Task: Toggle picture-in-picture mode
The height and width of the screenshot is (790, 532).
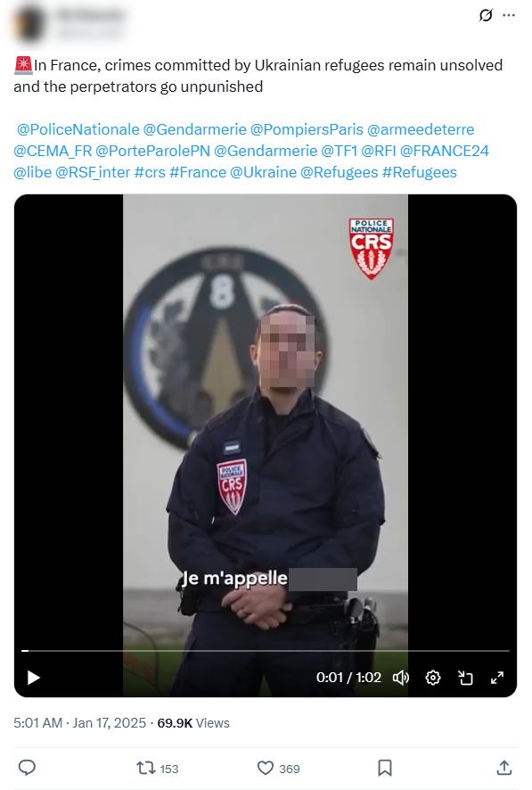Action: click(465, 678)
